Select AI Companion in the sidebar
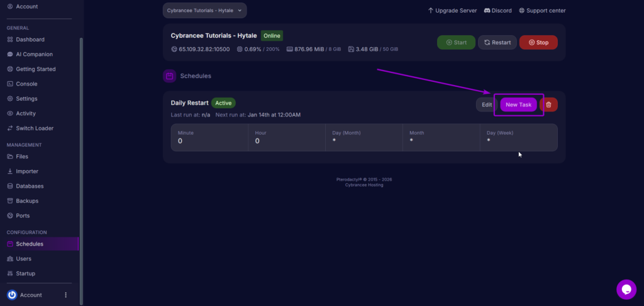The image size is (644, 306). [34, 54]
